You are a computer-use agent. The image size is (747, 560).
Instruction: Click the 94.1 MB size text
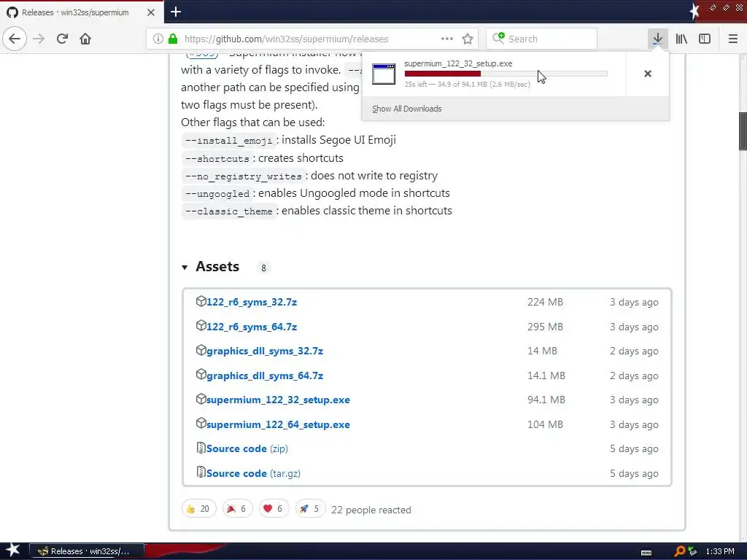pos(546,400)
